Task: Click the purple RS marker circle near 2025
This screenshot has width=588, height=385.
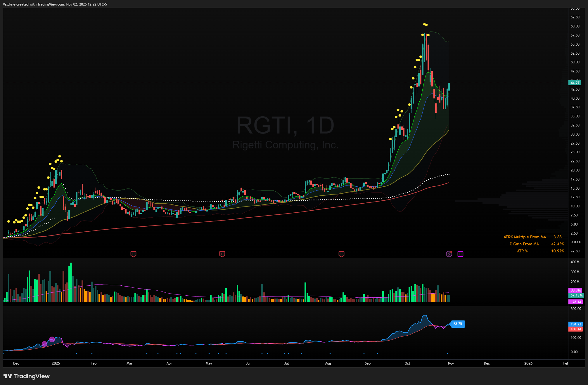Action: (52, 339)
